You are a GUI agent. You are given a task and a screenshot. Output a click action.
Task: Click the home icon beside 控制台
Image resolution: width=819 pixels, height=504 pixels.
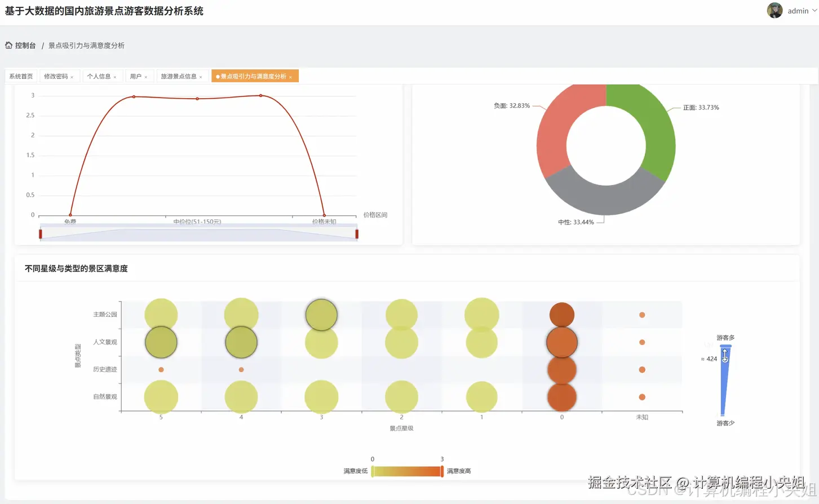8,45
